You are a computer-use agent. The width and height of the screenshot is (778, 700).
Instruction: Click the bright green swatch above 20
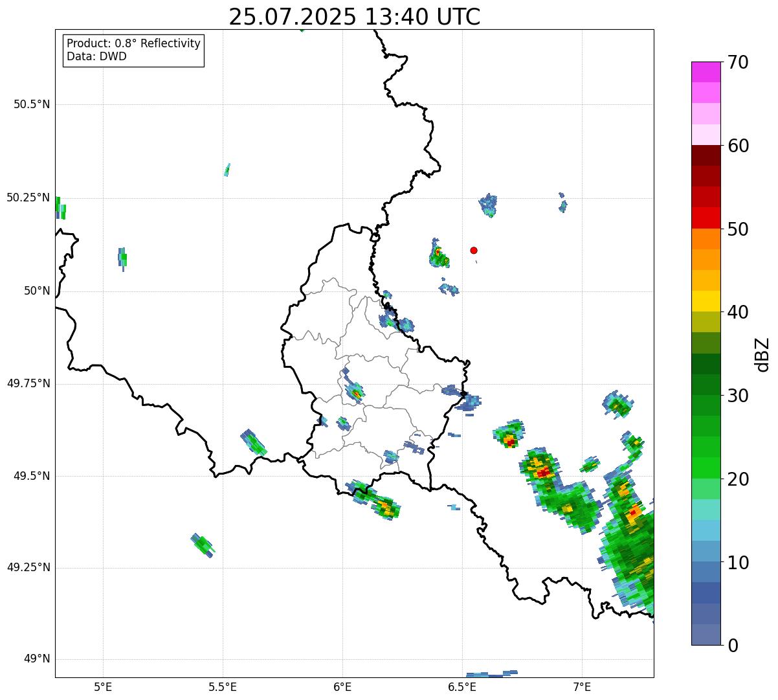706,468
